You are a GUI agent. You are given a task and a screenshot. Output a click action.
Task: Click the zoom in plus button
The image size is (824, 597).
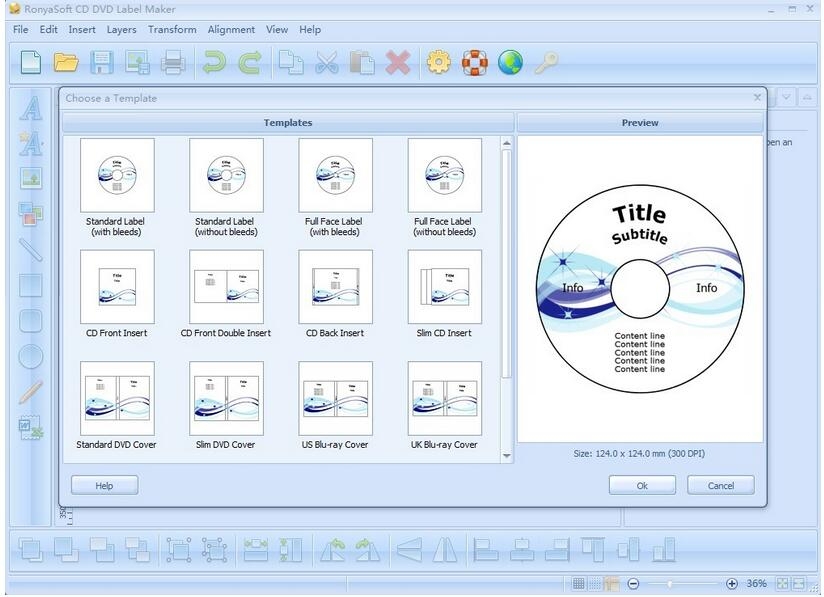(731, 584)
